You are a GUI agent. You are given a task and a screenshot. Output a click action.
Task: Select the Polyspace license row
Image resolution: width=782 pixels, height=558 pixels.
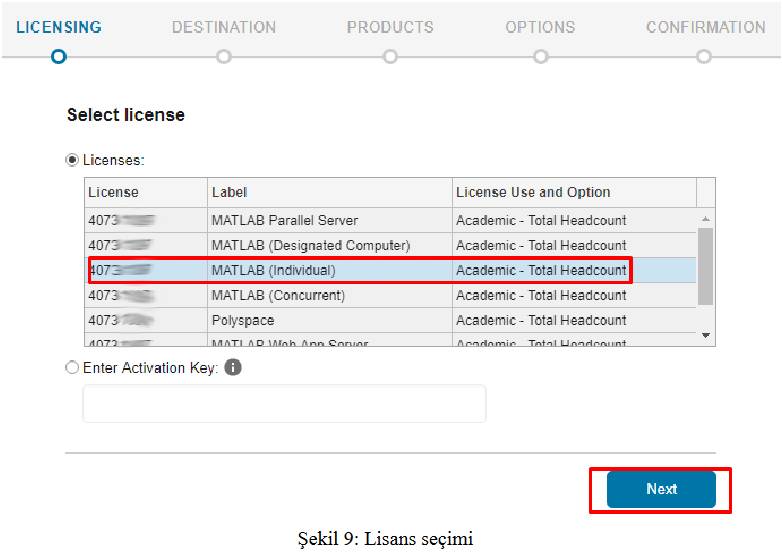[391, 320]
